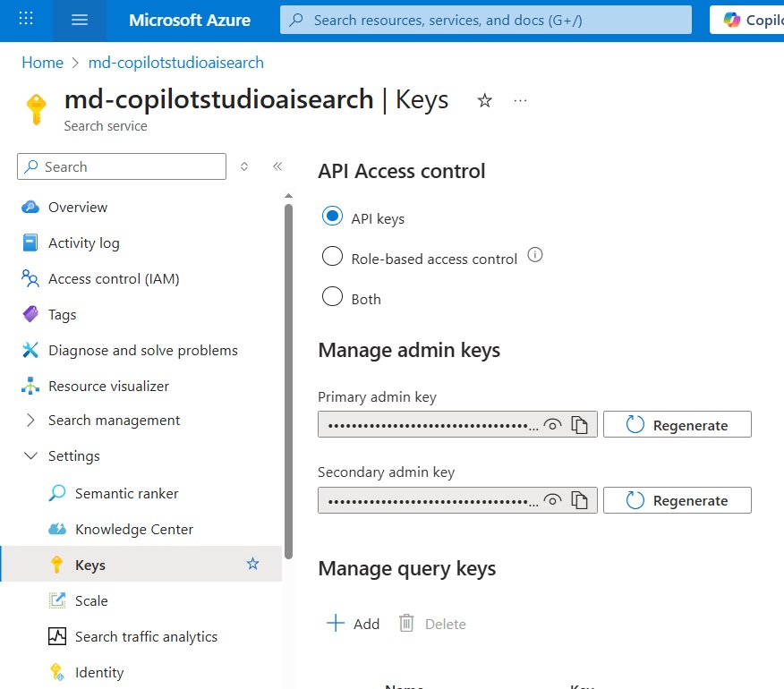This screenshot has height=689, width=784.
Task: Click the yellow key icon beside page title
Action: pyautogui.click(x=37, y=108)
